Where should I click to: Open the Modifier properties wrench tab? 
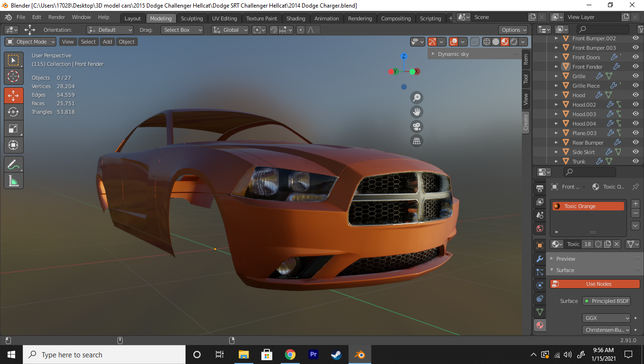tap(539, 259)
